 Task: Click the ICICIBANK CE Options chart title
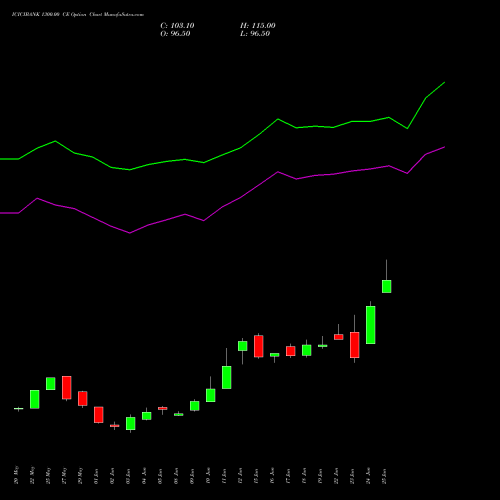click(x=78, y=15)
